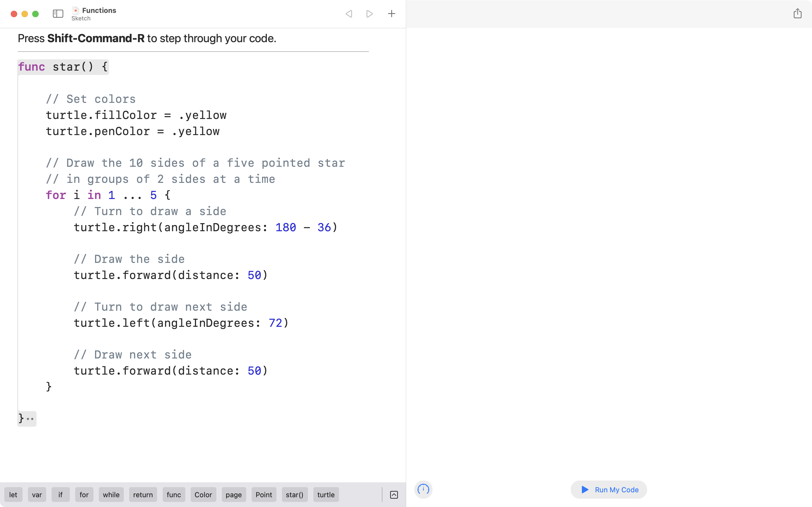Open the execution speed gauge icon

coord(423,489)
